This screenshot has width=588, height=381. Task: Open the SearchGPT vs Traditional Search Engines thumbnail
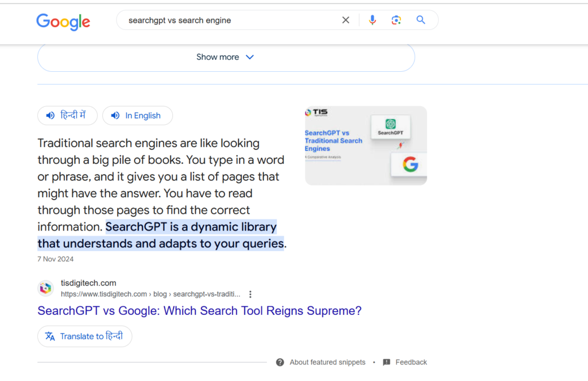pyautogui.click(x=365, y=145)
